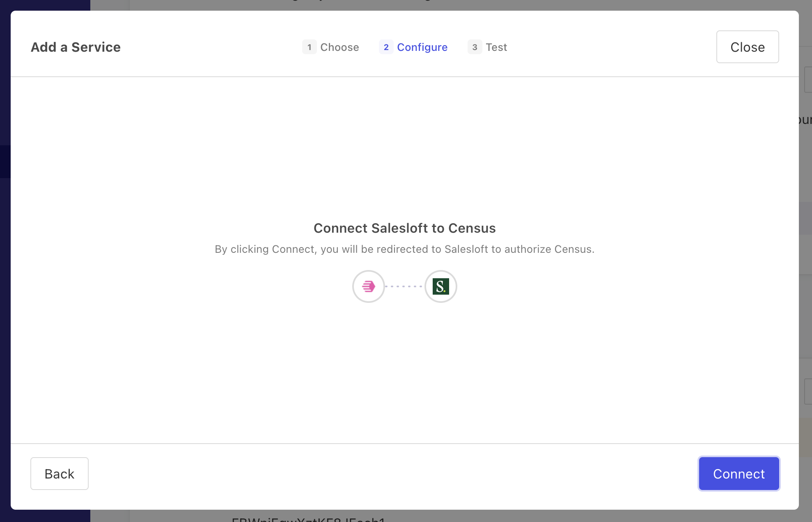Click the partially visible box at upper right edge
Viewport: 812px width, 522px height.
click(807, 80)
